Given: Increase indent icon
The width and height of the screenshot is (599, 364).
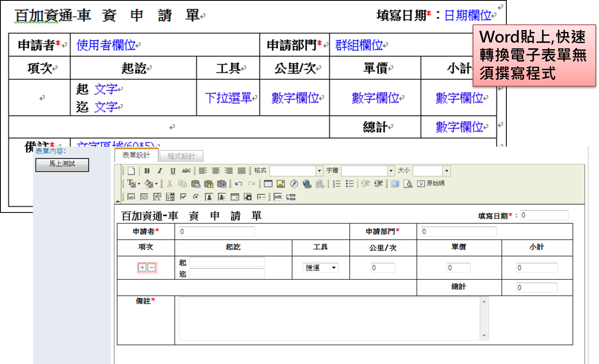Looking at the screenshot, I should 379,184.
